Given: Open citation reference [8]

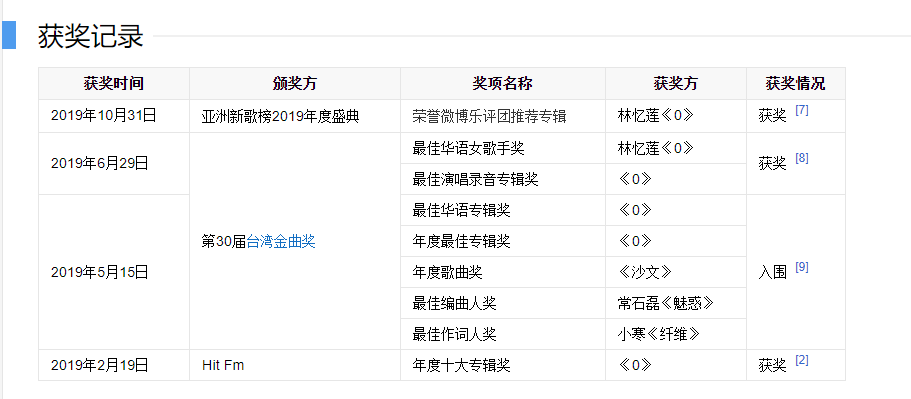Looking at the screenshot, I should pyautogui.click(x=802, y=158).
